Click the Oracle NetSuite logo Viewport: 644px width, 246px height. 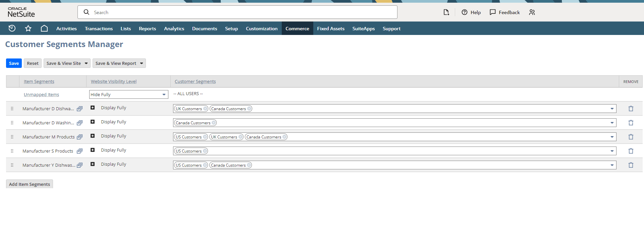click(x=21, y=12)
